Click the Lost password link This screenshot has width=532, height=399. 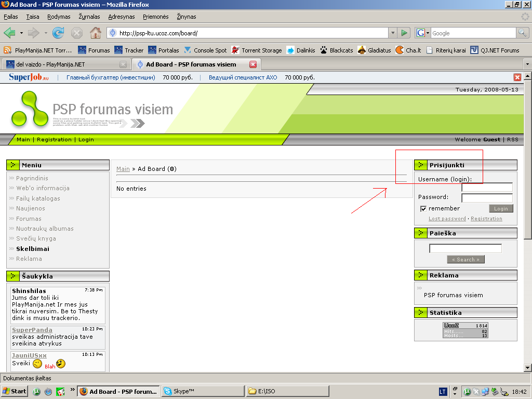click(447, 219)
